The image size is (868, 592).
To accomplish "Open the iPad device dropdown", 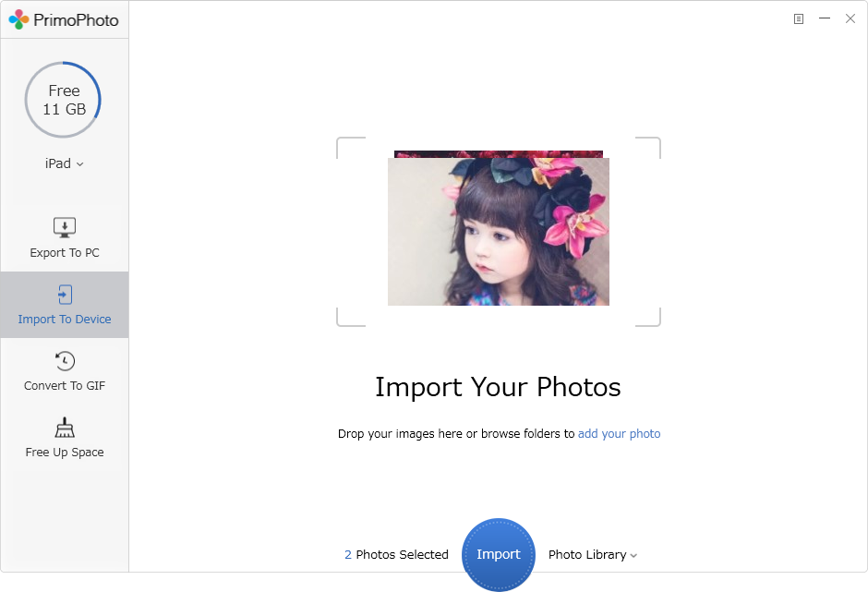I will [65, 163].
